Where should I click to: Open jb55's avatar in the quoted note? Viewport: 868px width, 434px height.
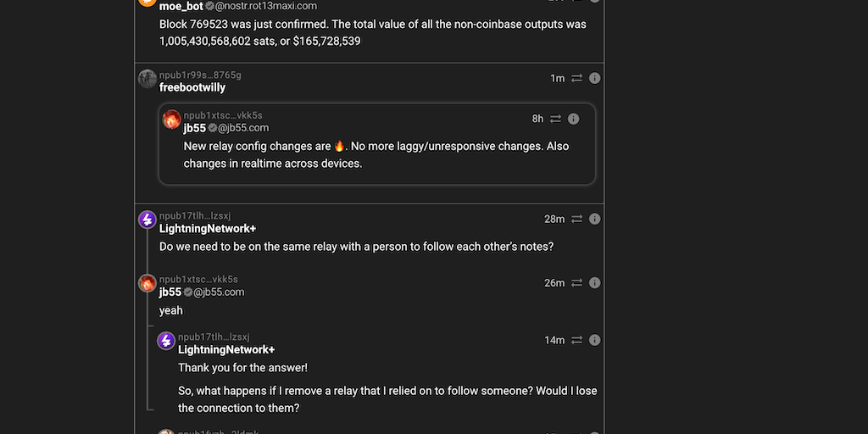[172, 120]
